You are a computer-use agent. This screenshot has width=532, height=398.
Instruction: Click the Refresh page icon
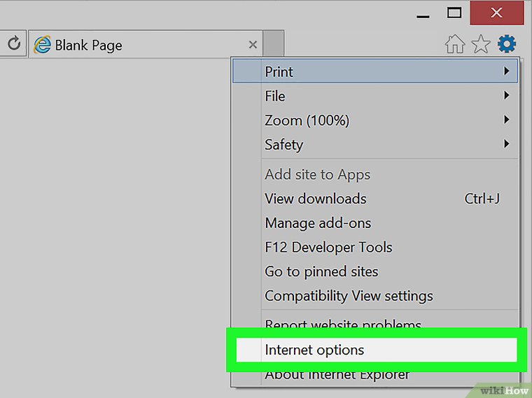point(13,45)
